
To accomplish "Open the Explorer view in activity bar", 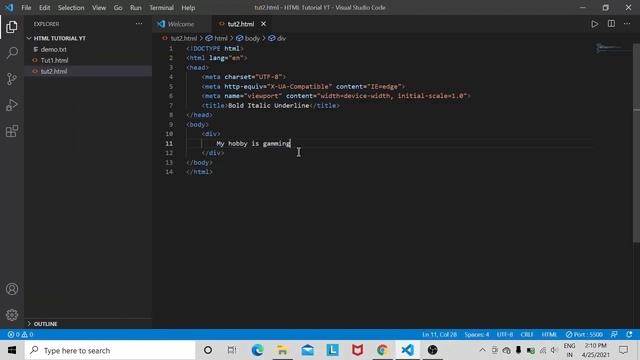I will coord(12,27).
